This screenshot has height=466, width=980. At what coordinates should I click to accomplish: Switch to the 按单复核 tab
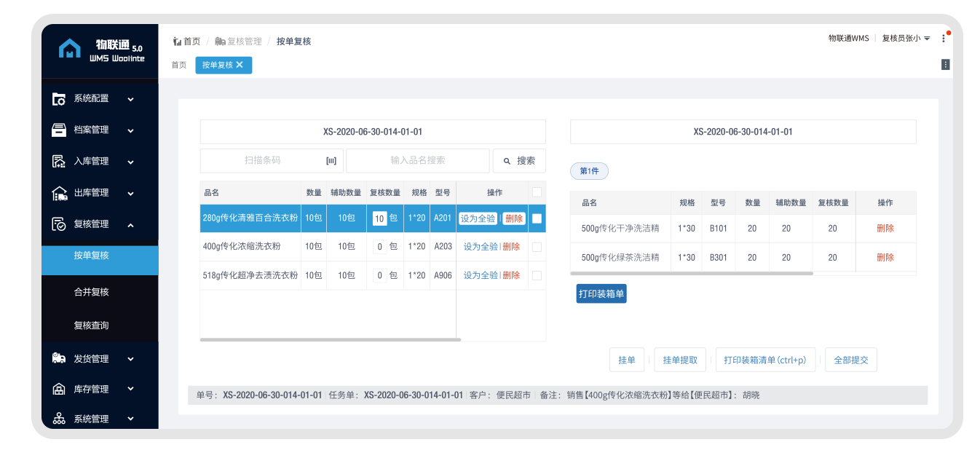point(218,65)
